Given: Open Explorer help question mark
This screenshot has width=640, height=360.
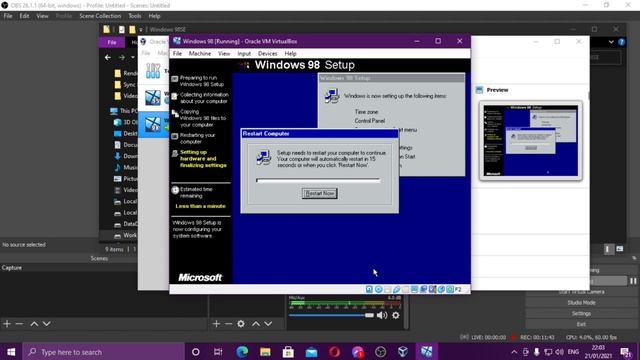Looking at the screenshot, I should 621,42.
